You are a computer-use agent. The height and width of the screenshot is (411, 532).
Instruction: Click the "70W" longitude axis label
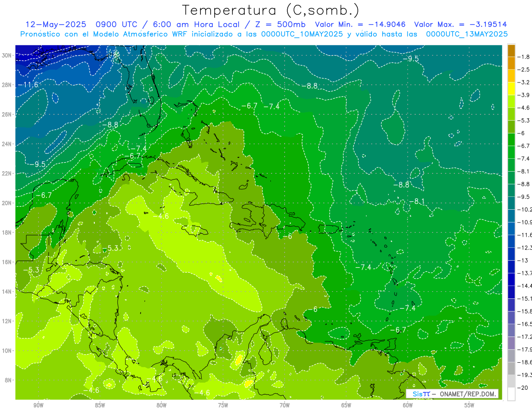click(285, 405)
